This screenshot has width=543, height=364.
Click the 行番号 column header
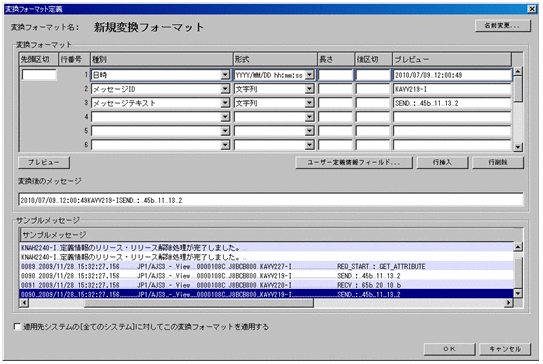coord(74,59)
